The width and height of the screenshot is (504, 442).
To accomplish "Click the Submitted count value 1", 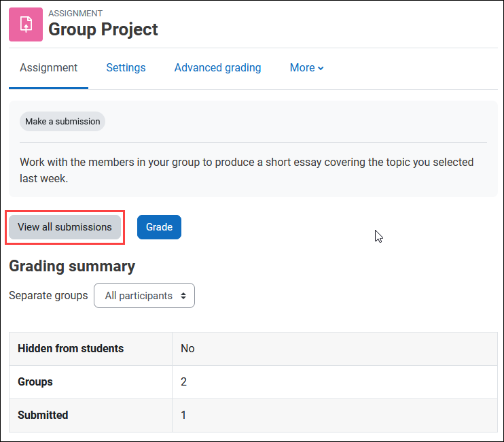I will (183, 415).
